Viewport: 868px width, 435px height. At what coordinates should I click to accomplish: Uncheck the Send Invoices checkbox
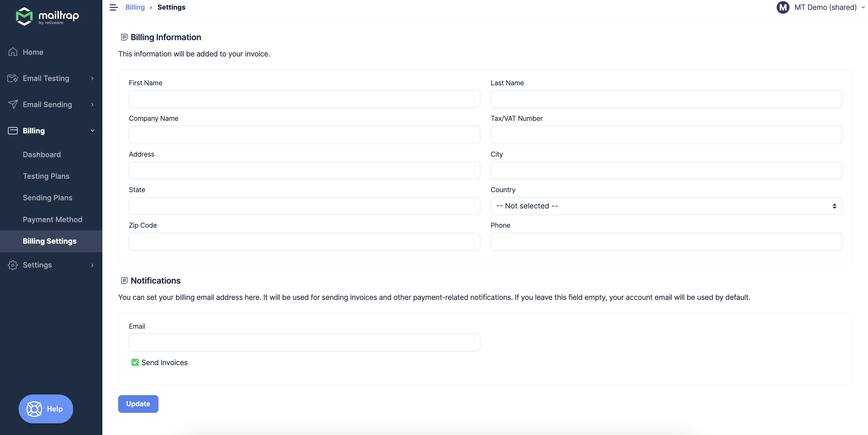[135, 362]
